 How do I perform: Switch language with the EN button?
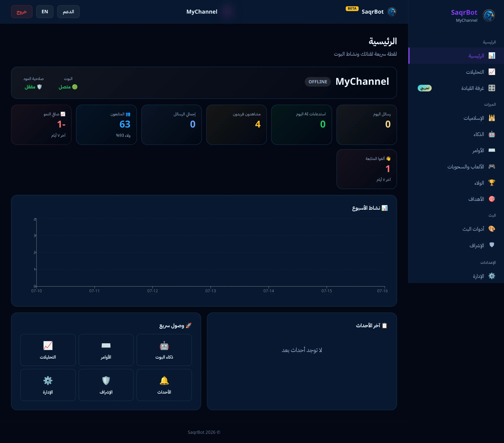pos(45,12)
